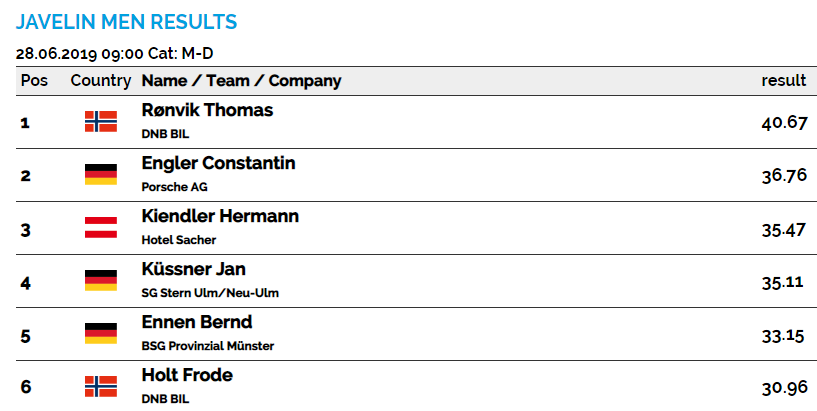Select the Javelin Men Results heading
The height and width of the screenshot is (411, 817).
point(127,22)
